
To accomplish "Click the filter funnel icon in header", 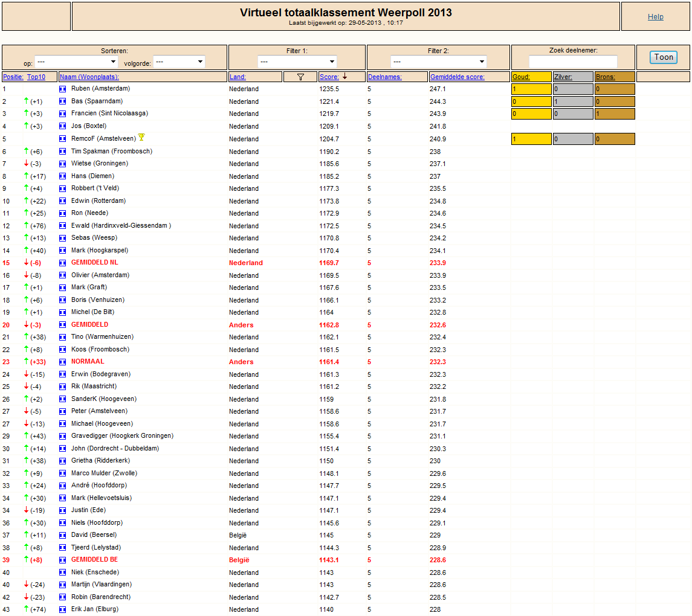I will [300, 77].
